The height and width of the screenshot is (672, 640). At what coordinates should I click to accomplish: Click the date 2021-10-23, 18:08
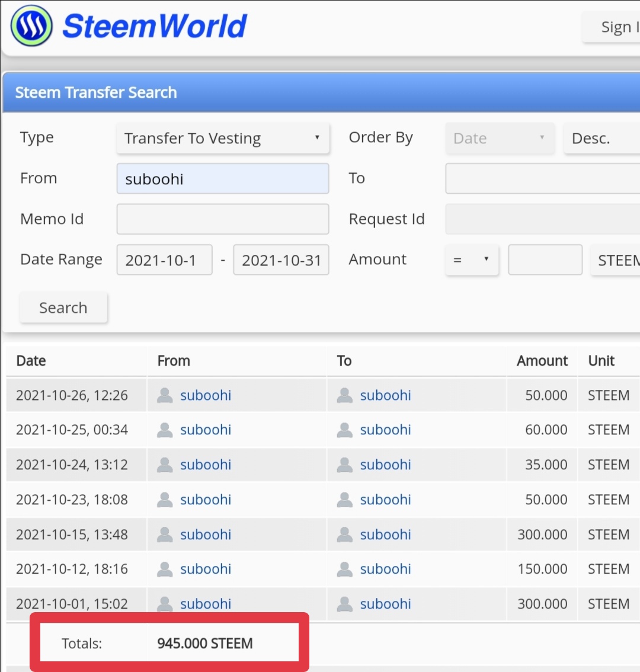(x=72, y=500)
